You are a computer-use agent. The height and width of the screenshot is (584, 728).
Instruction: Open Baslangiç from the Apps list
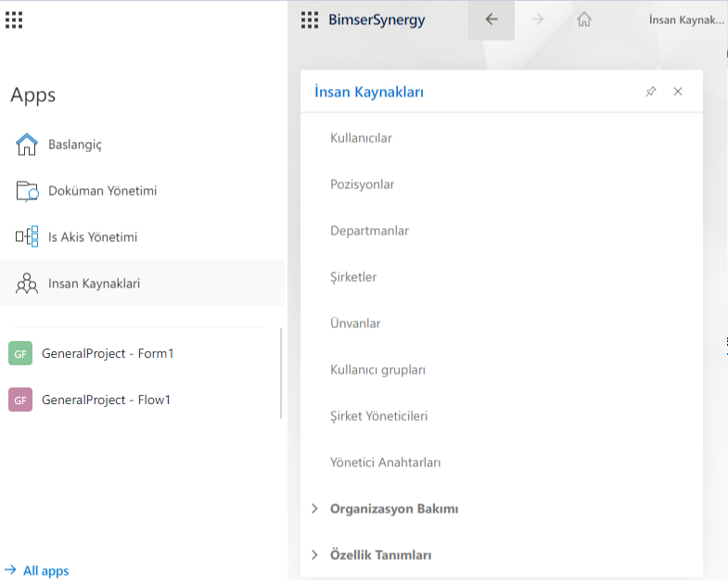[74, 145]
